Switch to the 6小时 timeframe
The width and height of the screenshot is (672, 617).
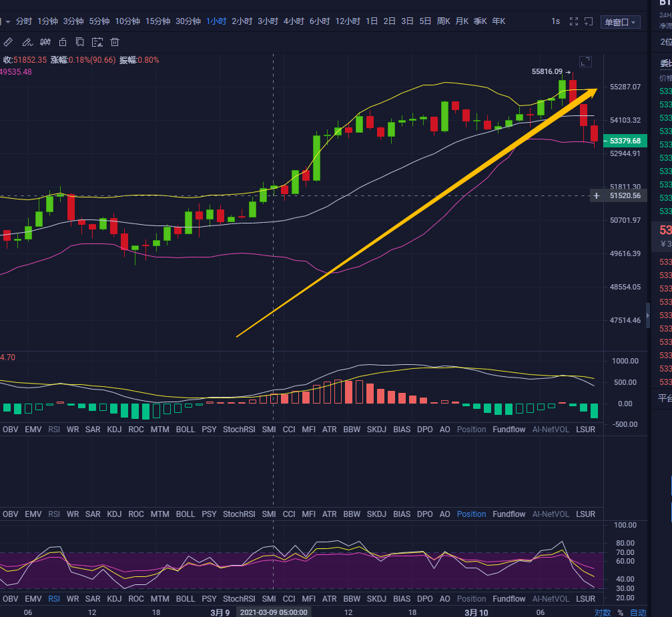tap(320, 21)
